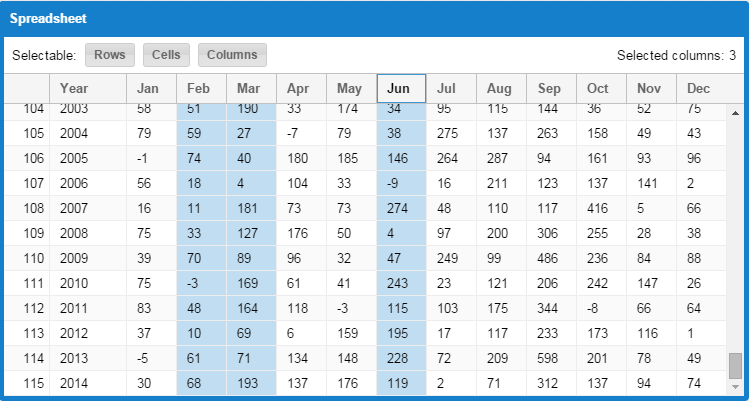The height and width of the screenshot is (401, 749).
Task: Select the Nov column header
Action: click(x=649, y=88)
